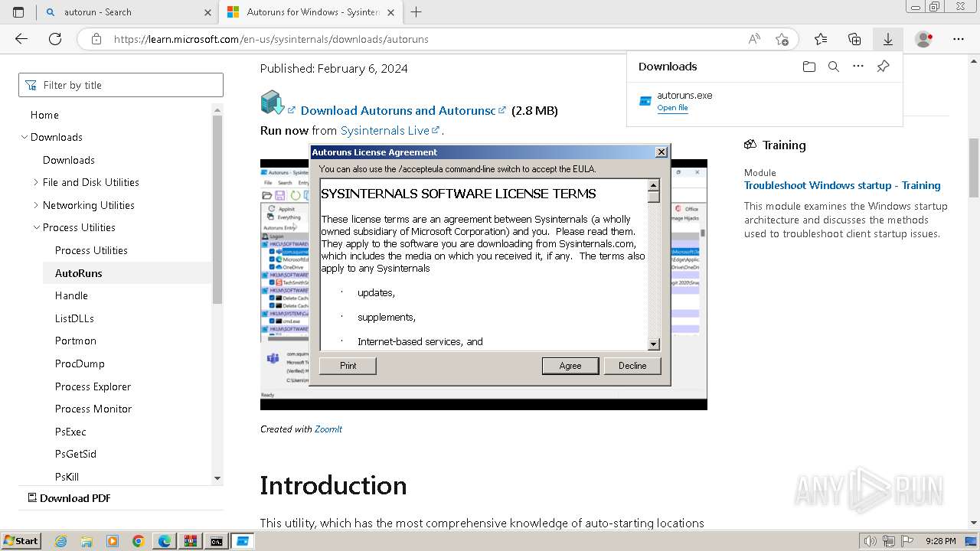Collapse the Downloads tree section
The image size is (980, 551).
point(24,137)
